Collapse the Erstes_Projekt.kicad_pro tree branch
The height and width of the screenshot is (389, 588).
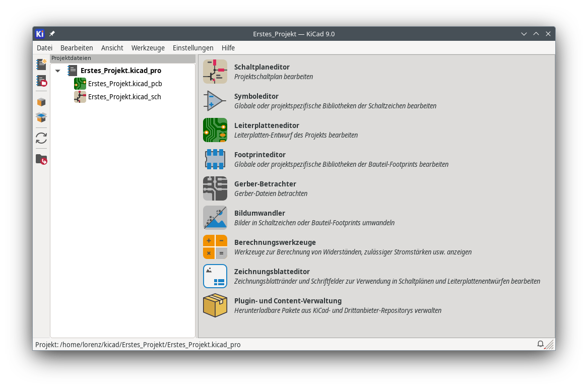coord(57,71)
